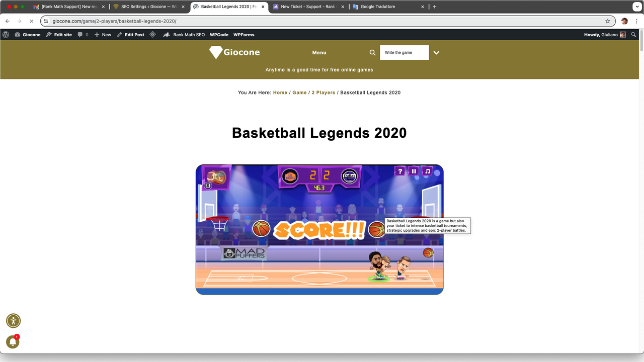This screenshot has width=644, height=362.
Task: Go back to the previous page
Action: point(7,21)
